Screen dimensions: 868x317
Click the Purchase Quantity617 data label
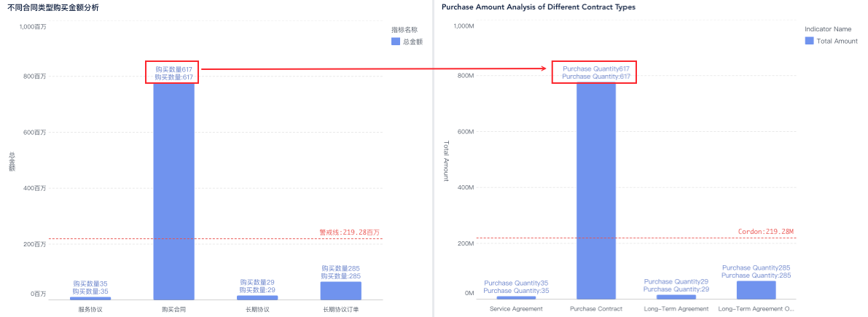[595, 69]
